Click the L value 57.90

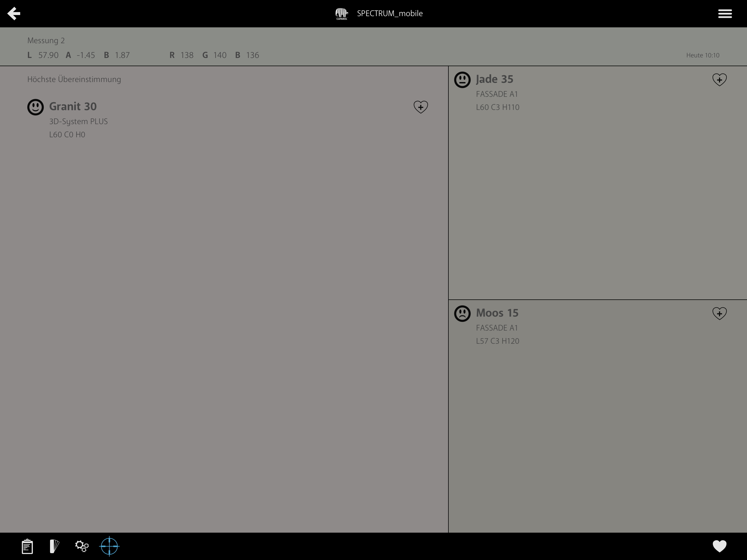coord(48,55)
